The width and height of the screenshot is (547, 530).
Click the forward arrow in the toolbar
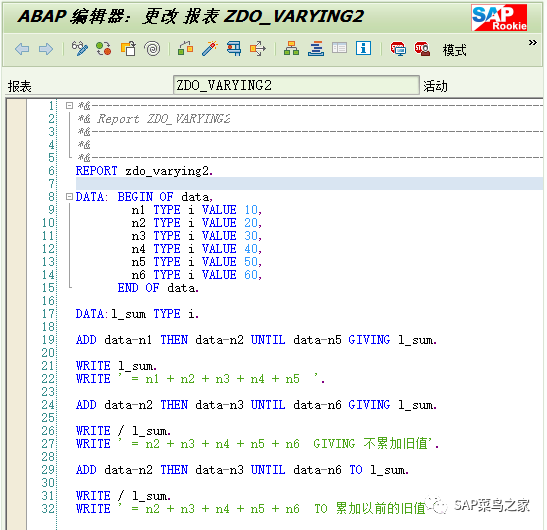tap(46, 49)
